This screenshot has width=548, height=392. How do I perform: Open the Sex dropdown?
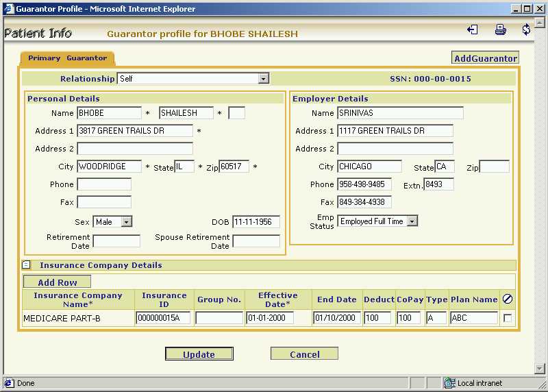127,221
